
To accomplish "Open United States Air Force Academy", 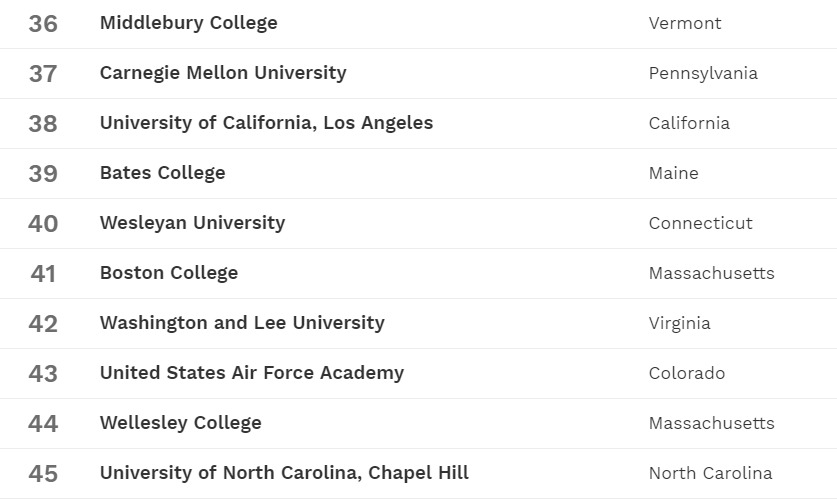I will [x=252, y=373].
